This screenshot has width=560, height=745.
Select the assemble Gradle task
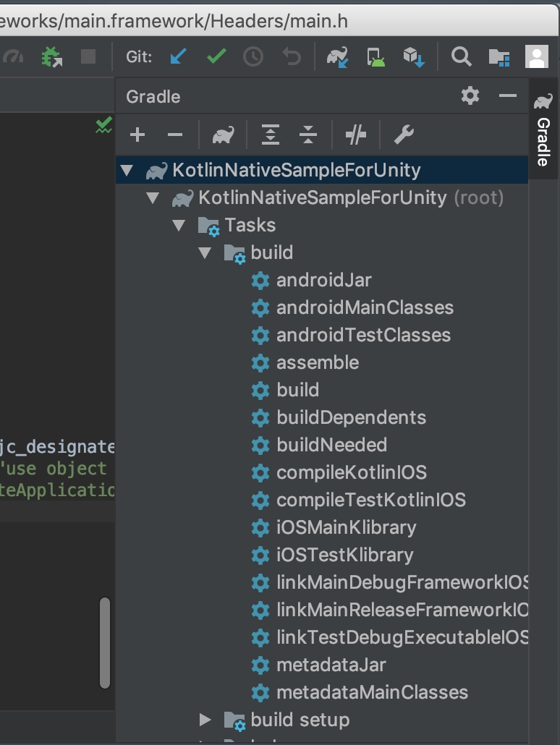pyautogui.click(x=317, y=363)
